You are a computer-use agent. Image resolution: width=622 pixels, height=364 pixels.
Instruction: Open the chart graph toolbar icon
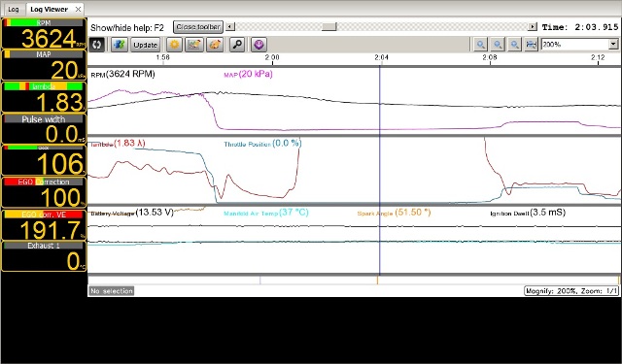[194, 45]
